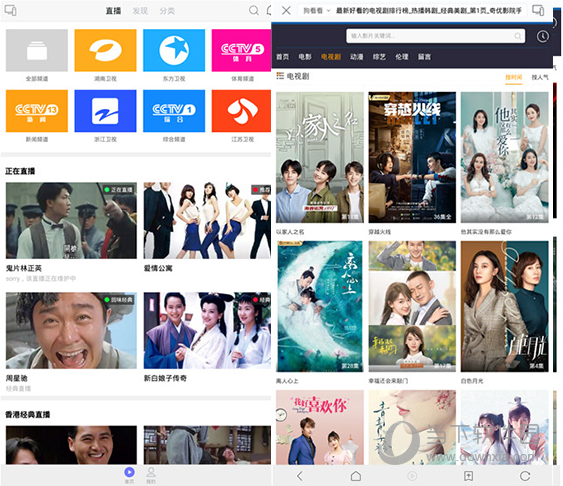The height and width of the screenshot is (486, 563).
Task: Open 首页 in the site navigation
Action: pyautogui.click(x=283, y=57)
